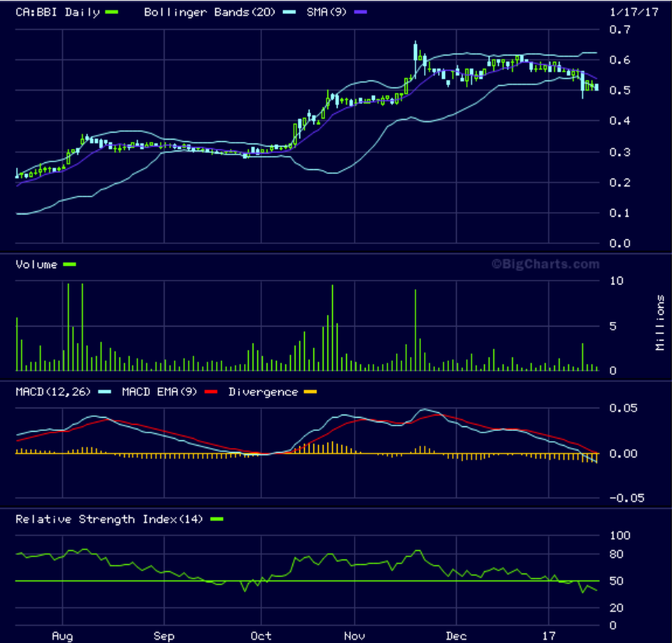Click the 100 RSI axis label
The width and height of the screenshot is (672, 643).
pos(620,535)
